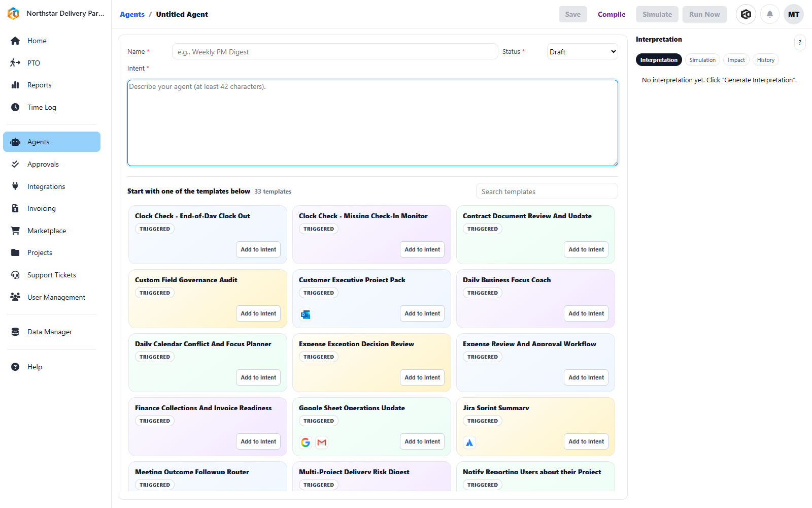Screen dimensions: 812x508
Task: Open the notifications bell
Action: [770, 14]
